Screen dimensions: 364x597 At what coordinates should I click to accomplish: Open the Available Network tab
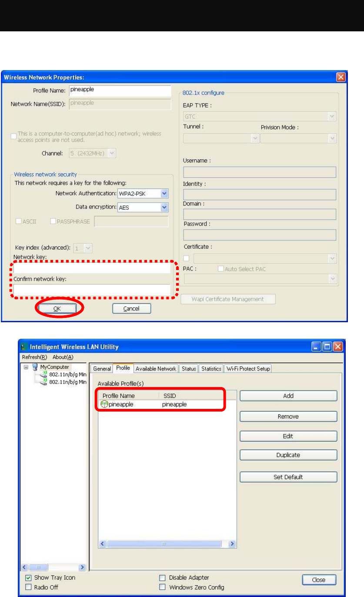click(x=156, y=369)
